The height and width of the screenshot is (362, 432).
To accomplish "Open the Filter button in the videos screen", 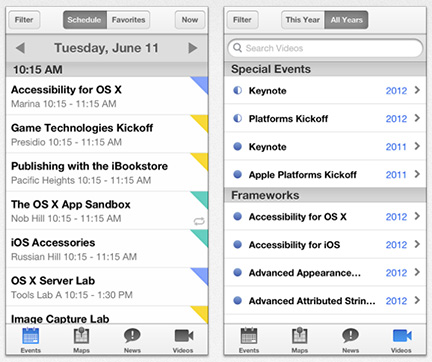I will pyautogui.click(x=242, y=20).
